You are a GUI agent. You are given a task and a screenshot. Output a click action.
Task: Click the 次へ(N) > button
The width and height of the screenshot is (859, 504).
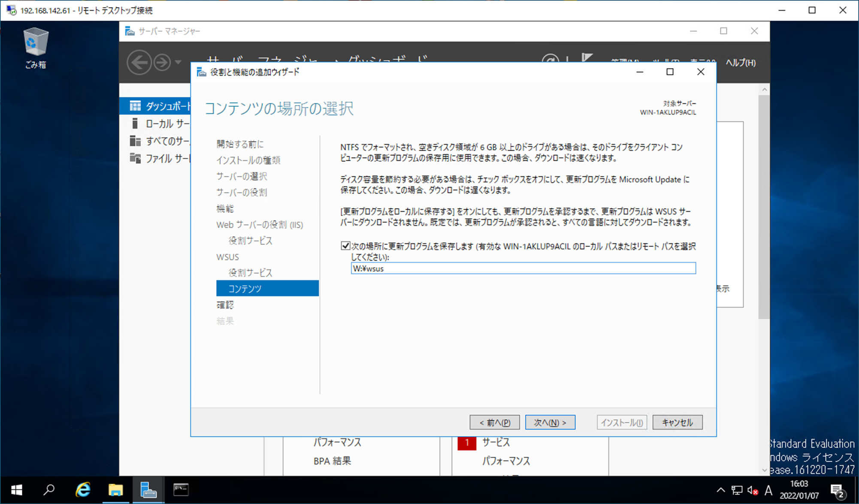click(x=550, y=423)
